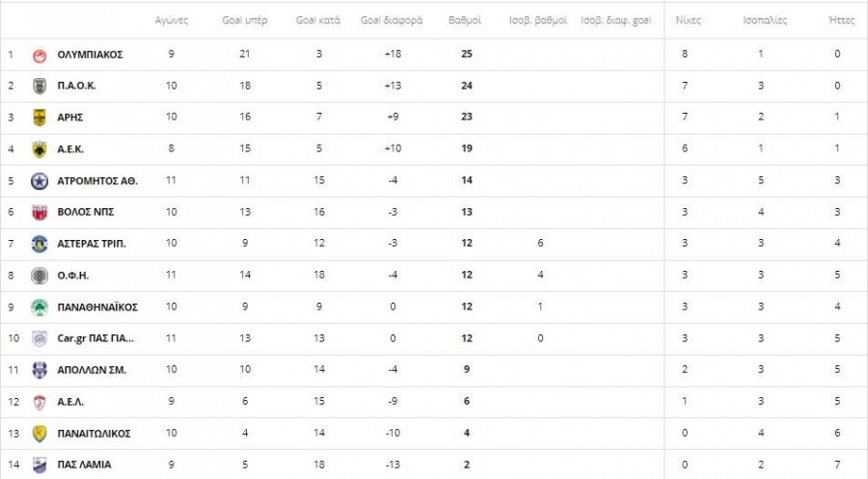
Task: Click the Νίκες column header
Action: point(689,20)
